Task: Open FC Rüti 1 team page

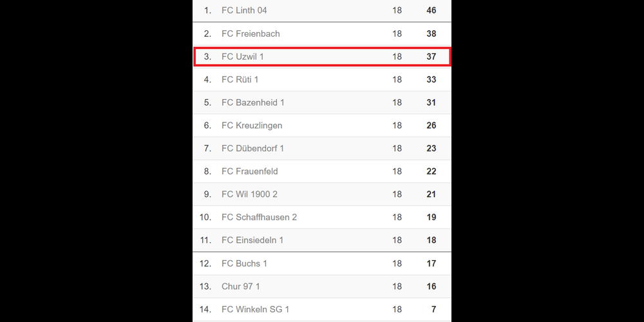Action: 240,79
